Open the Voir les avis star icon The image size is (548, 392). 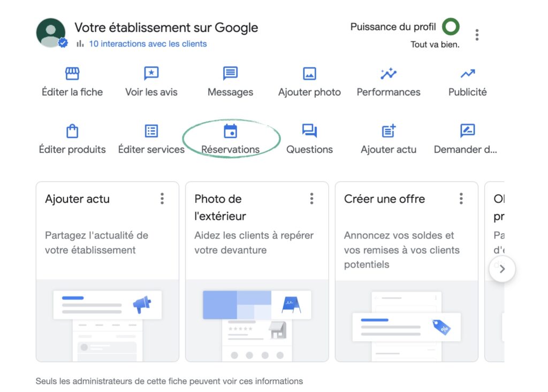point(151,73)
